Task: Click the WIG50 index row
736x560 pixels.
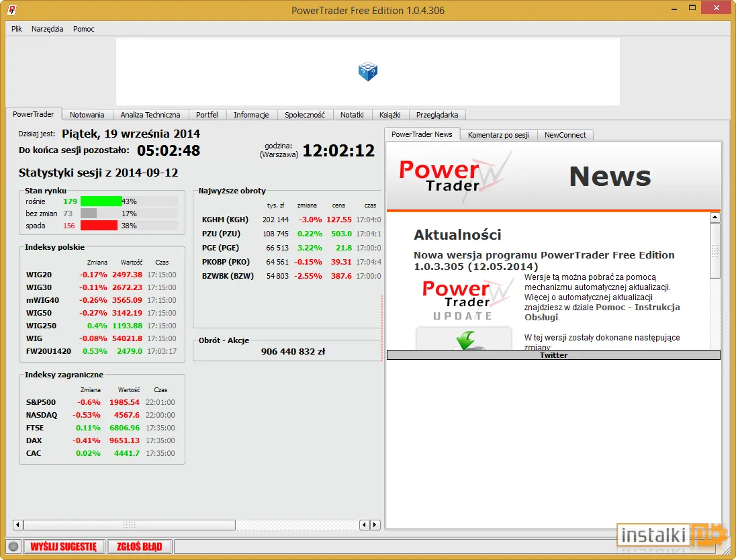Action: (101, 313)
